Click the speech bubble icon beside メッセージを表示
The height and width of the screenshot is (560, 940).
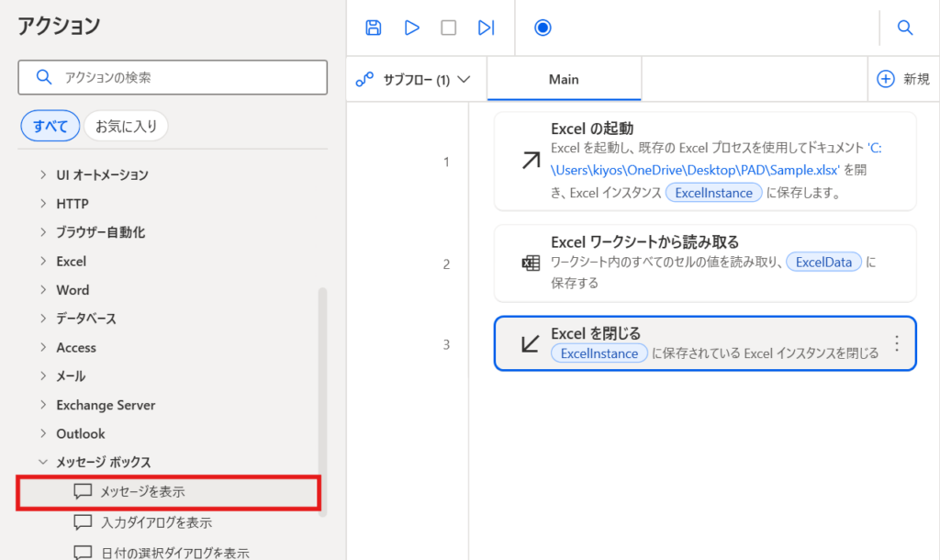(x=83, y=492)
